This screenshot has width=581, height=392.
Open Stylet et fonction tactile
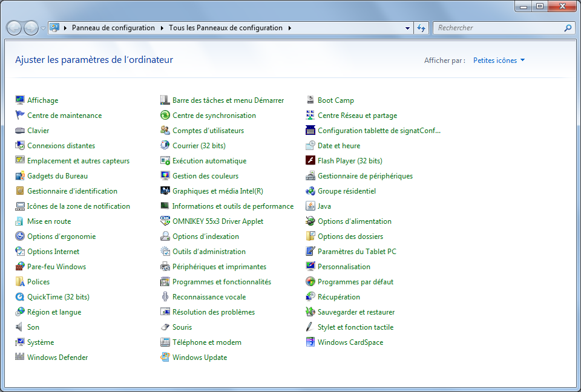click(355, 327)
